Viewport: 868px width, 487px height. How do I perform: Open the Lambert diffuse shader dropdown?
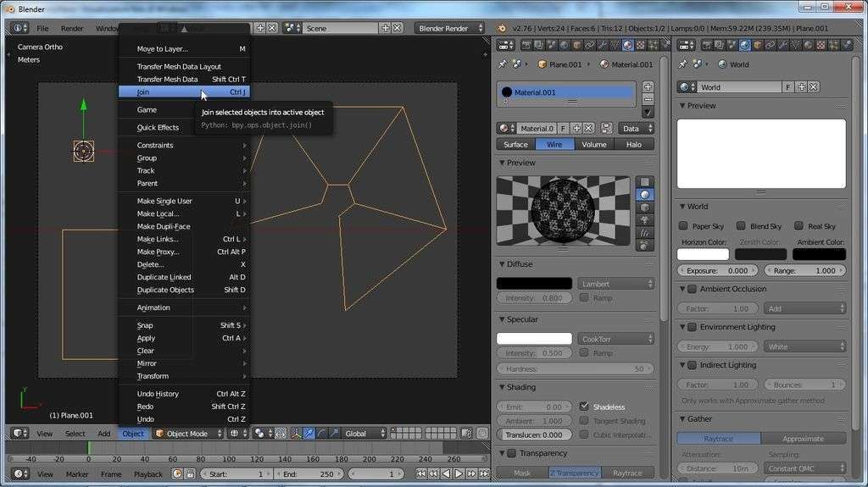coord(616,284)
